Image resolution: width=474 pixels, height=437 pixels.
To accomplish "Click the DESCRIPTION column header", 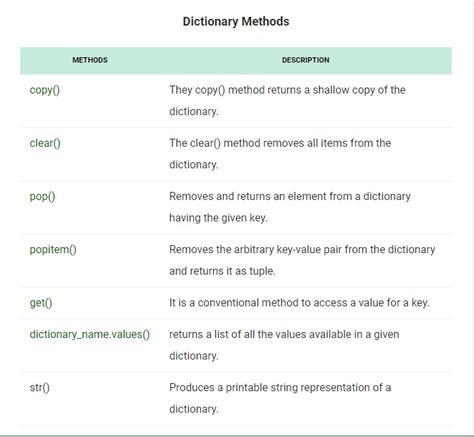I will pyautogui.click(x=306, y=60).
